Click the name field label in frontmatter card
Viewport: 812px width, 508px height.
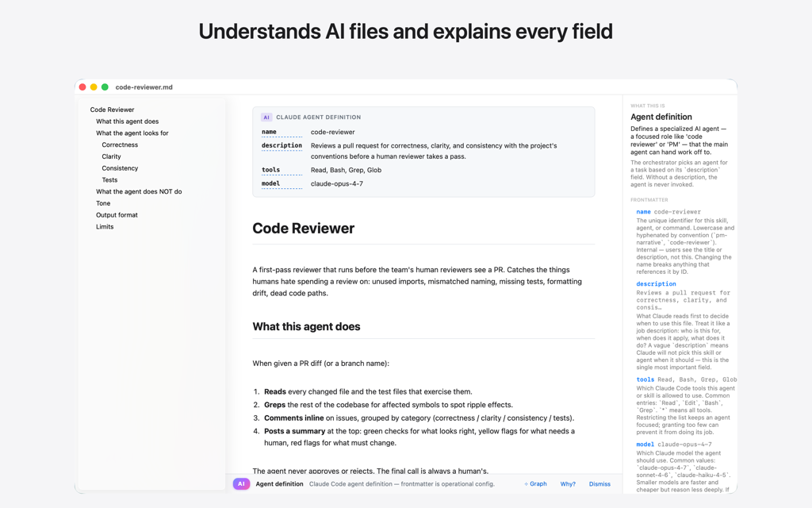pos(269,133)
